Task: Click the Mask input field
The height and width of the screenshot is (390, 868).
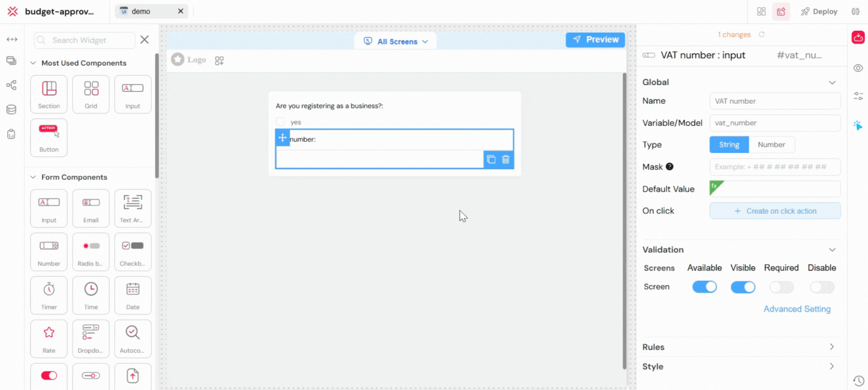Action: click(x=775, y=167)
